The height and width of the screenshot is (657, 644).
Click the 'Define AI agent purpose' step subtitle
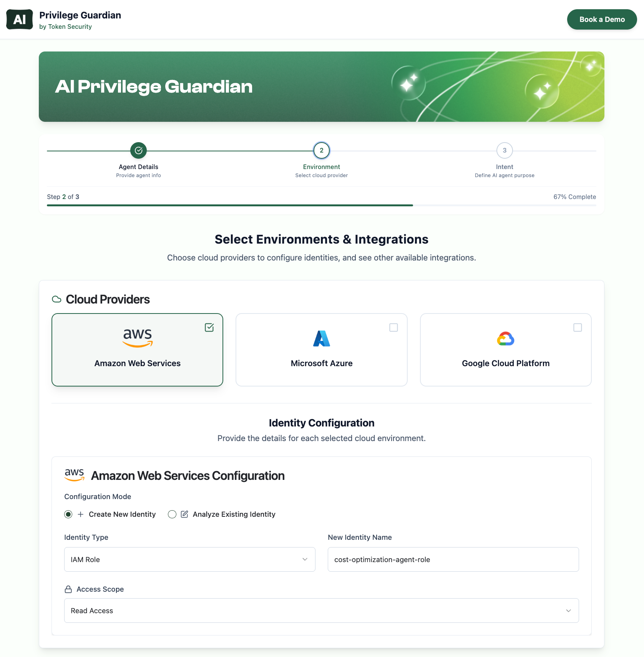pyautogui.click(x=505, y=175)
